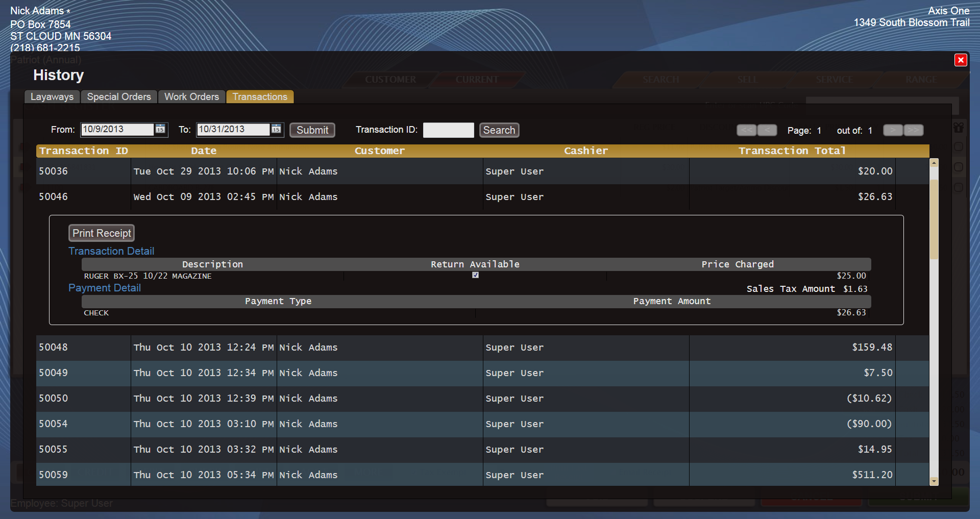Click the $20.00 transaction total
980x519 pixels.
875,171
